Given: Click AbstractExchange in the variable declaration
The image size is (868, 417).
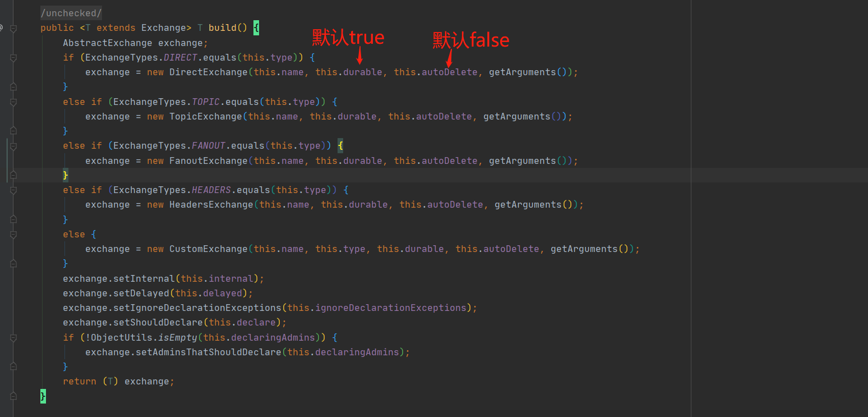Looking at the screenshot, I should click(x=108, y=43).
